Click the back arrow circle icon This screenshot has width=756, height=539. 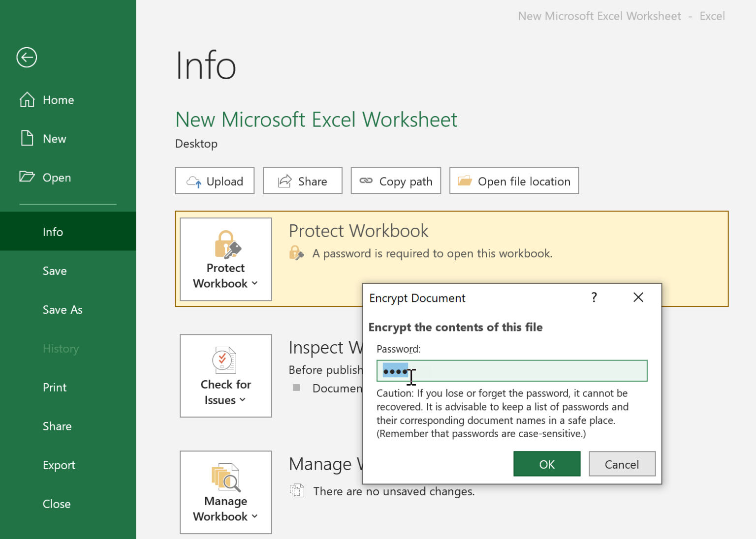coord(27,58)
